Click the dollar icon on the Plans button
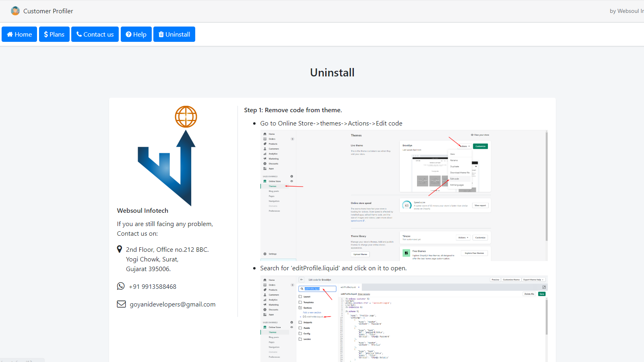The width and height of the screenshot is (644, 362). pos(46,34)
